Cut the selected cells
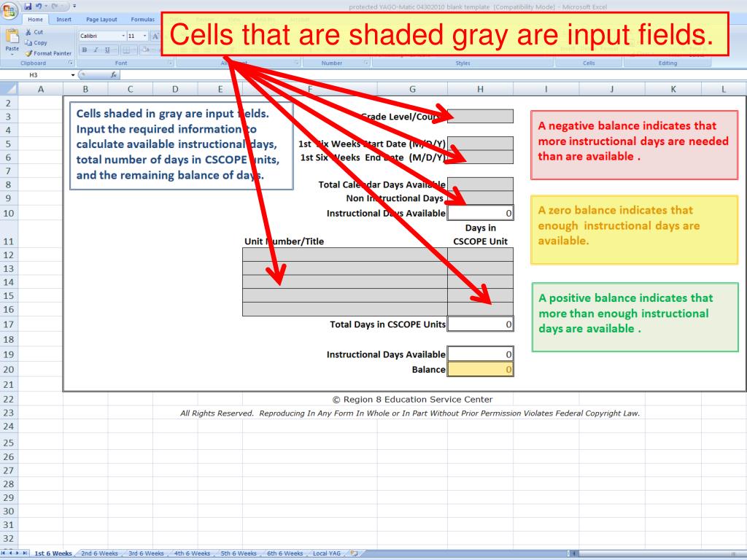The height and width of the screenshot is (560, 747). (34, 32)
